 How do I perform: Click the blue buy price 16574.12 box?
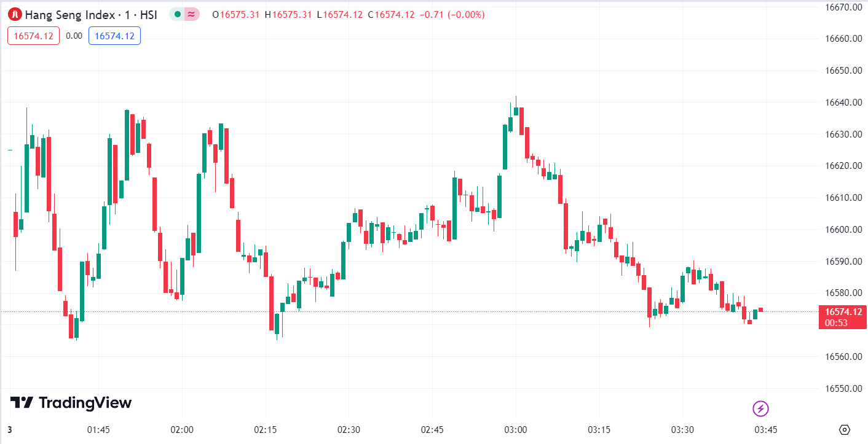coord(114,36)
